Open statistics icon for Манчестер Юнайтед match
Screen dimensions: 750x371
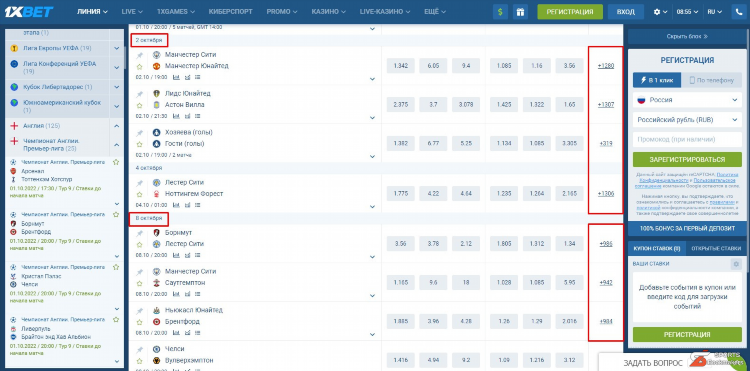176,76
